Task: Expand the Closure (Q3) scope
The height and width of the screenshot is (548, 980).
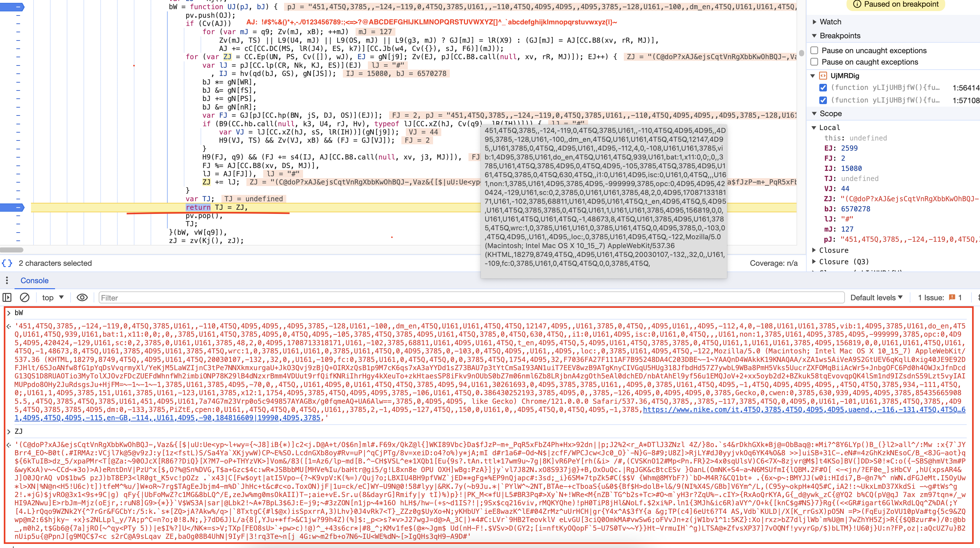Action: [814, 261]
